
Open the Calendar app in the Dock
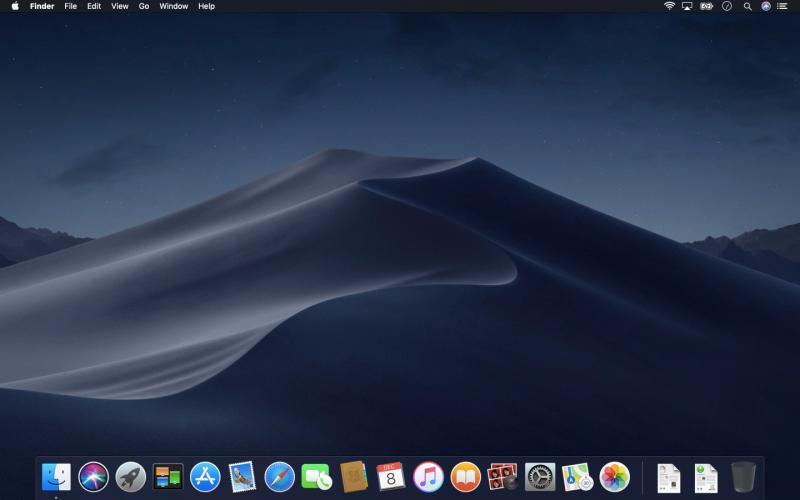click(x=391, y=477)
